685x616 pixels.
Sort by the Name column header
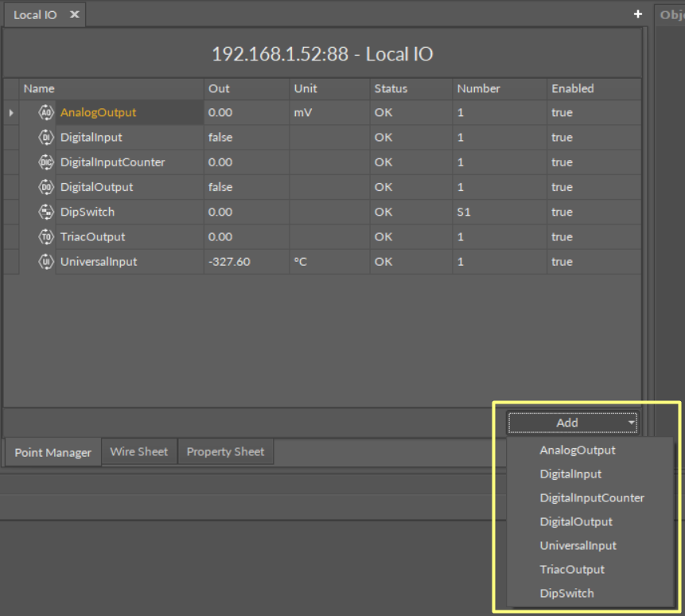[39, 88]
